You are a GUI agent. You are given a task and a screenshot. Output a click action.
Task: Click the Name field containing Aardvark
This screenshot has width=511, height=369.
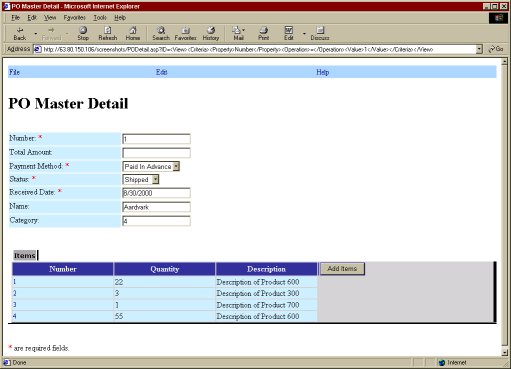[156, 207]
